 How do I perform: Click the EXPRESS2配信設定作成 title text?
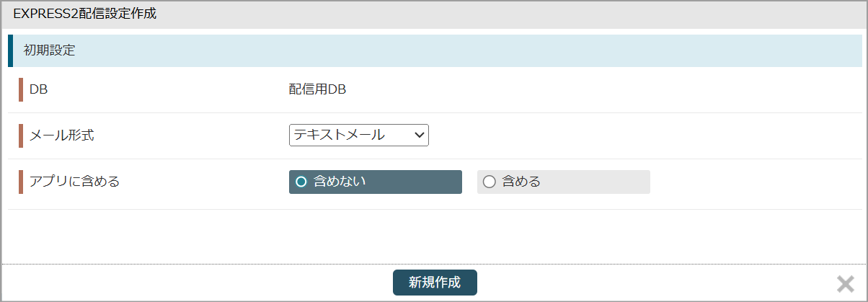click(85, 14)
